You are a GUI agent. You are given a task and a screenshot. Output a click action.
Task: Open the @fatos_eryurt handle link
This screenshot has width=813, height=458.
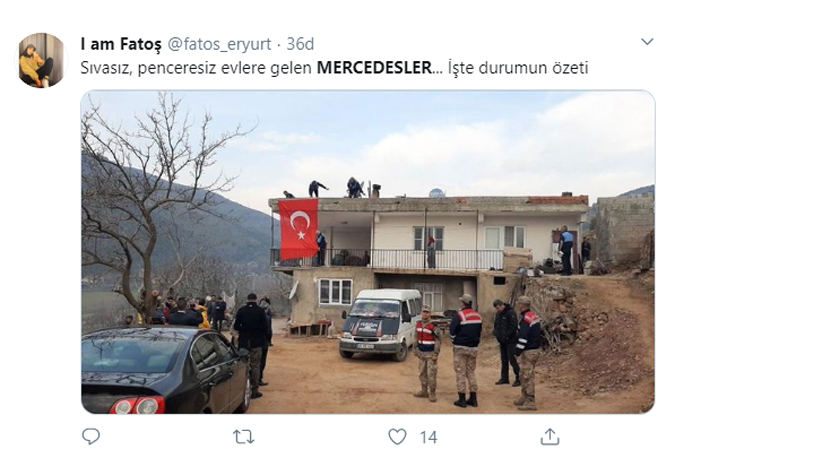pyautogui.click(x=219, y=44)
